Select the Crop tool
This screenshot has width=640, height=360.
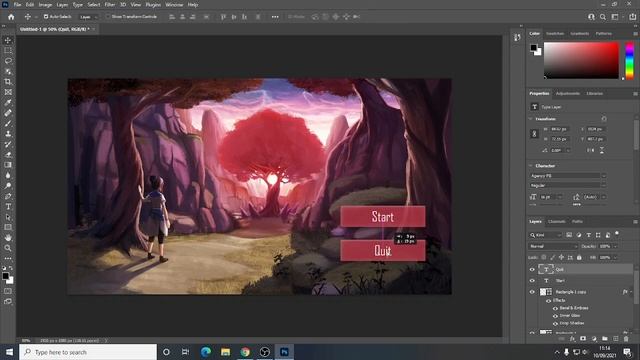coord(8,82)
